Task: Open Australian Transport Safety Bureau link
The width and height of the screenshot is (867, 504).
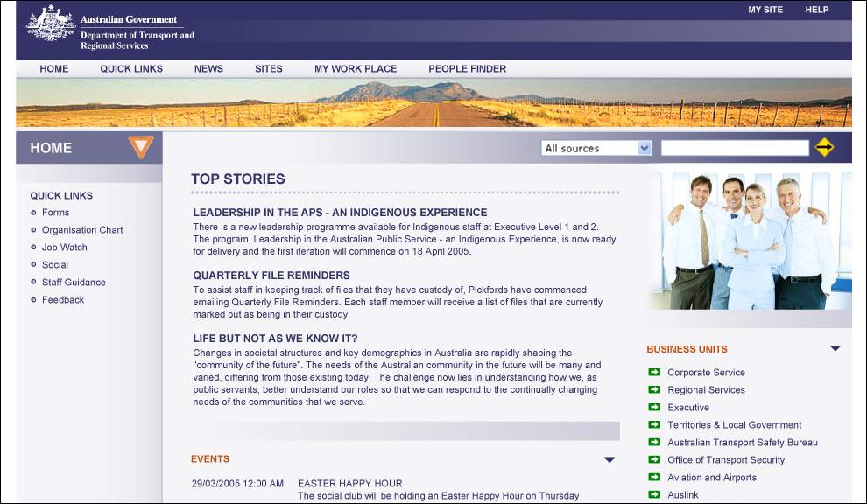Action: pos(743,443)
